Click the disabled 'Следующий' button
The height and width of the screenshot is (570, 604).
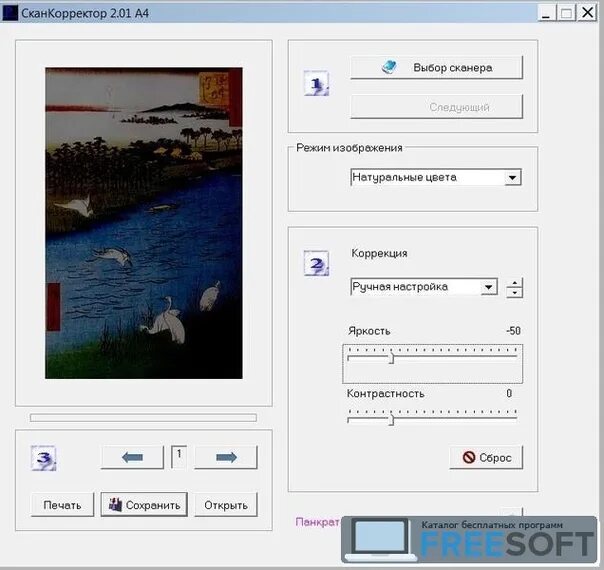pyautogui.click(x=436, y=107)
